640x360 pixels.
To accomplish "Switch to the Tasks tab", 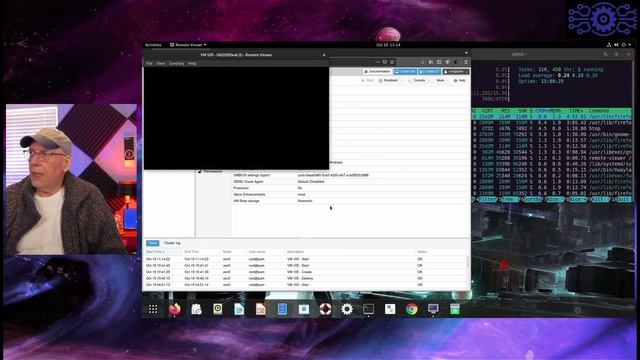I will 153,243.
